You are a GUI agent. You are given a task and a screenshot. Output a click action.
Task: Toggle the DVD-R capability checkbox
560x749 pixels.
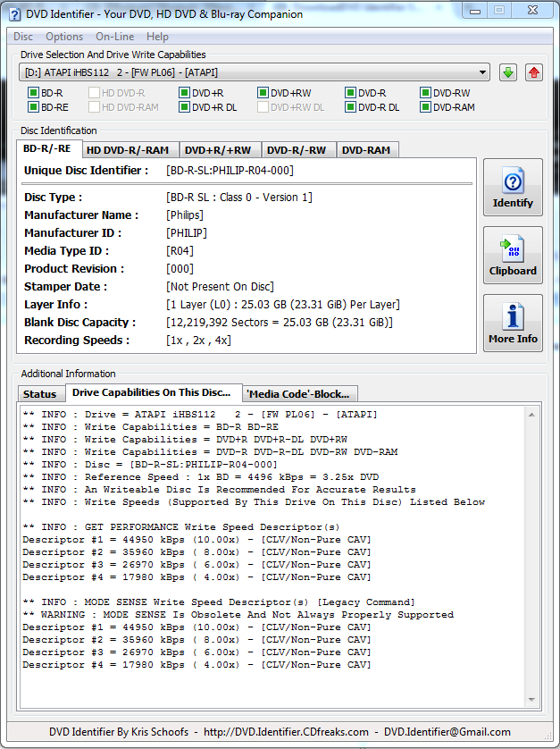tap(350, 93)
